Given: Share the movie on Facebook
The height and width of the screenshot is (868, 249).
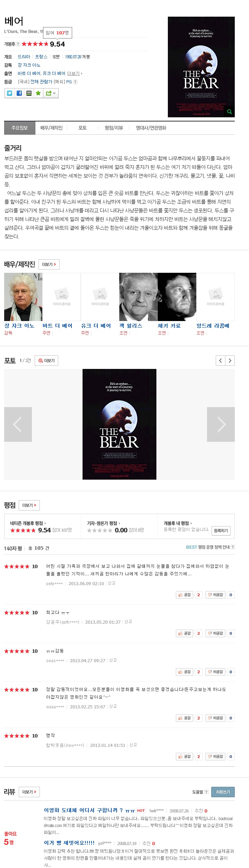Looking at the screenshot, I should [19, 93].
